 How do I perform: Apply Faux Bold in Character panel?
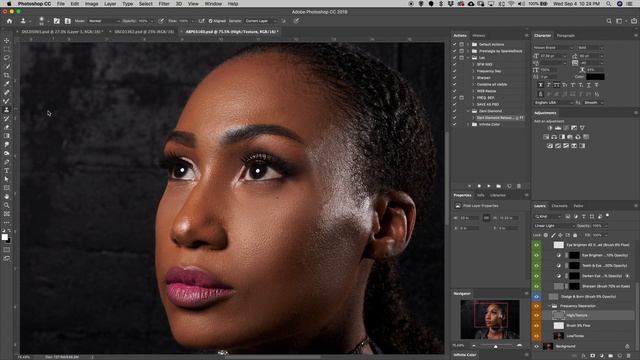[x=540, y=85]
